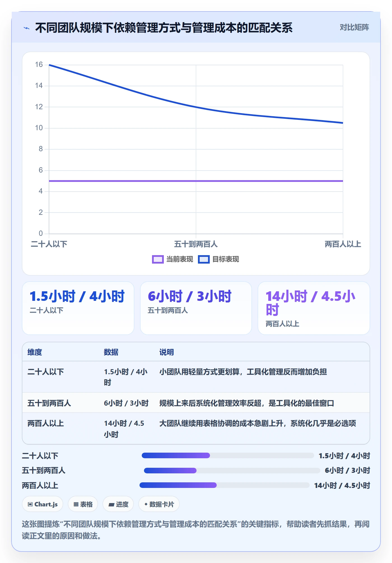Click the 6小时 / 3小时 value in table
The height and width of the screenshot is (563, 392).
tap(126, 403)
